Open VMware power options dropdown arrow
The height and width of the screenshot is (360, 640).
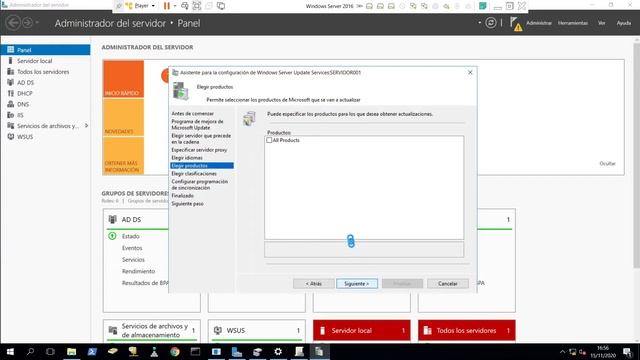(175, 6)
